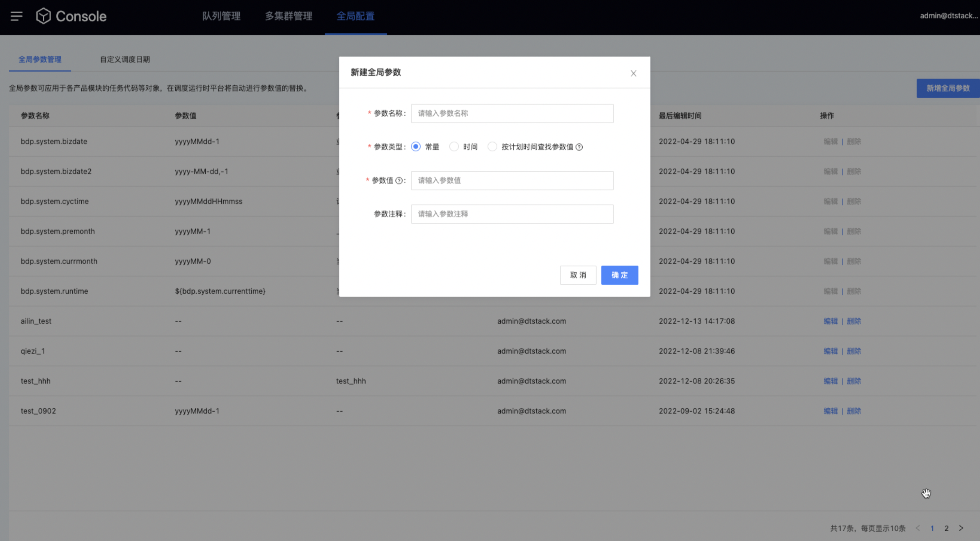
Task: Select 按计划时间查找参数值 radio option
Action: (x=492, y=147)
